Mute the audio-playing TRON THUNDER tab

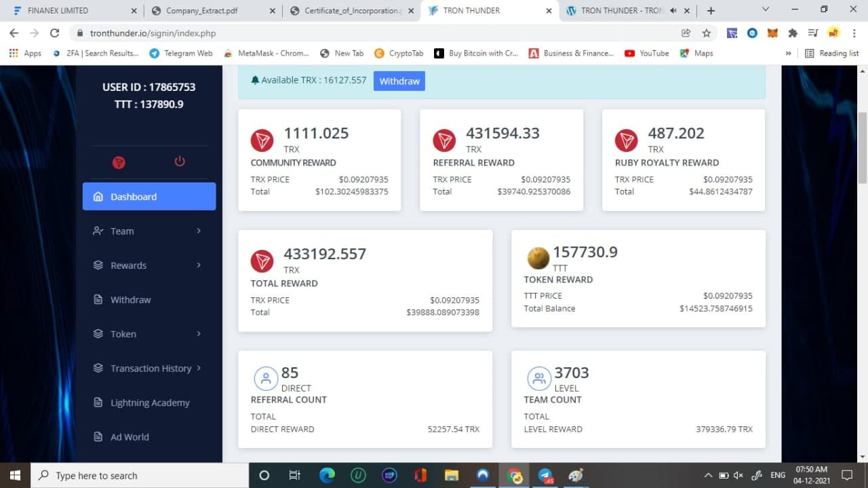tap(673, 11)
